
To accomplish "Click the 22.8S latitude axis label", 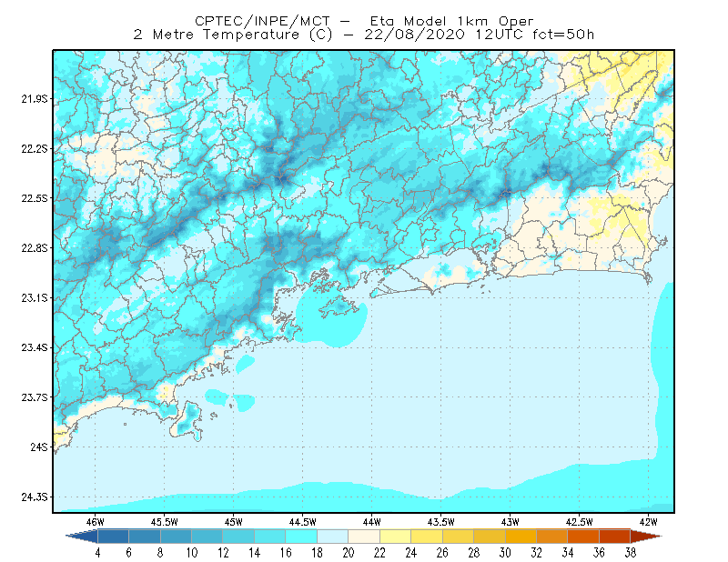I will [35, 248].
